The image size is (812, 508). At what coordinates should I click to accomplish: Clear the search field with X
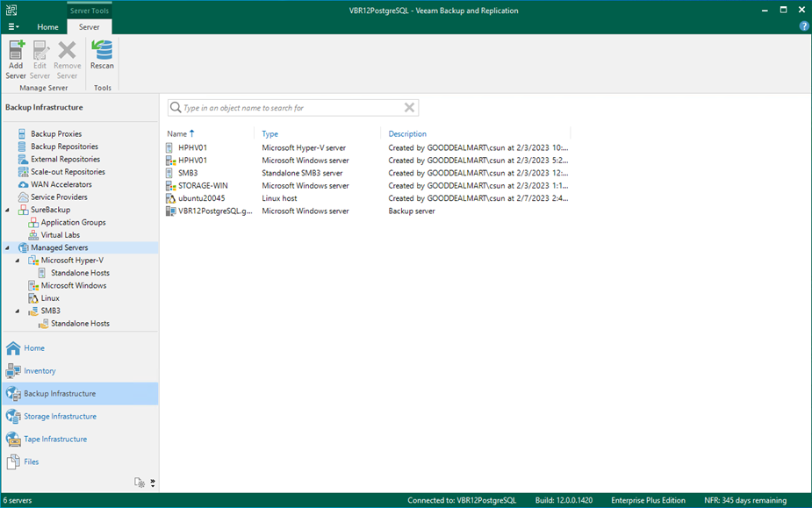[409, 108]
